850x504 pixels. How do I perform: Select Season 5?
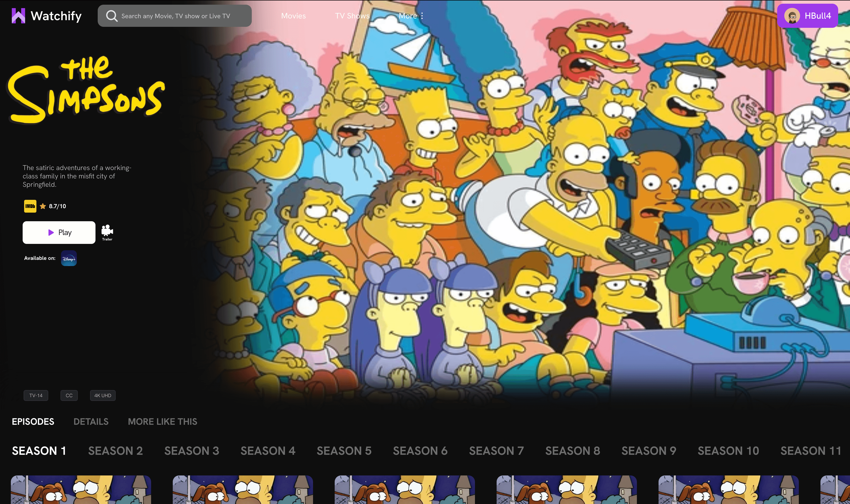click(344, 451)
